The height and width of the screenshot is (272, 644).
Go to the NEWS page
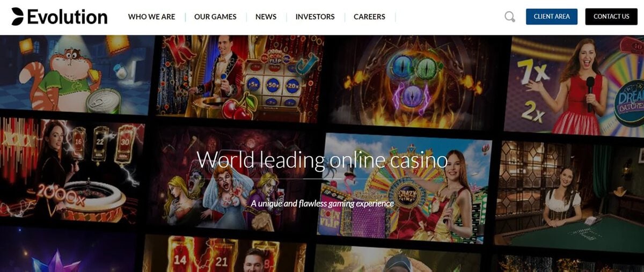click(x=266, y=17)
